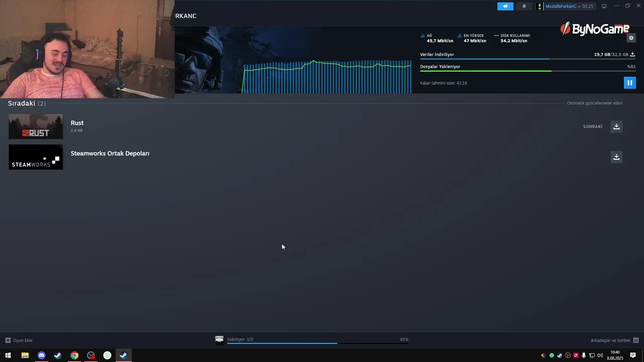Select the Rust title in queue
Image resolution: width=644 pixels, height=362 pixels.
77,123
